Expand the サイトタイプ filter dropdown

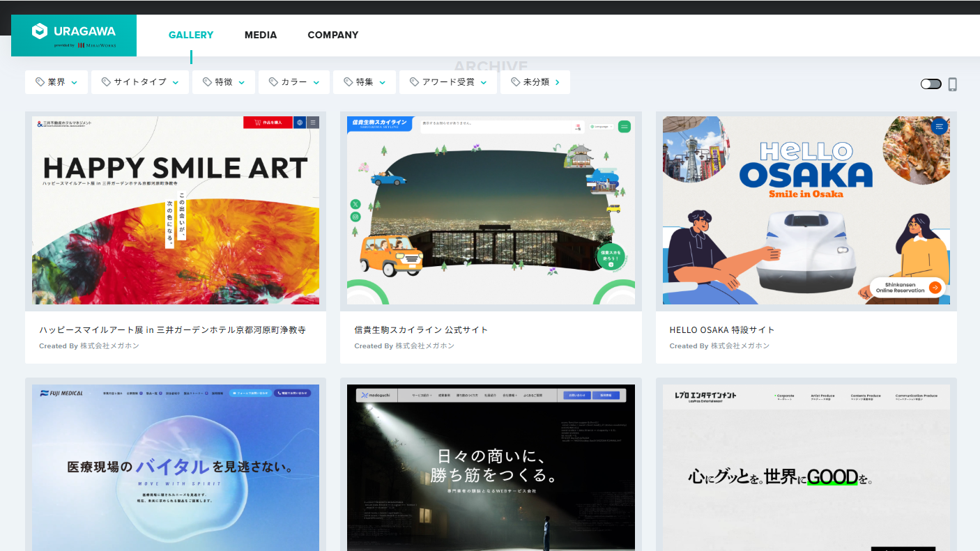(140, 82)
